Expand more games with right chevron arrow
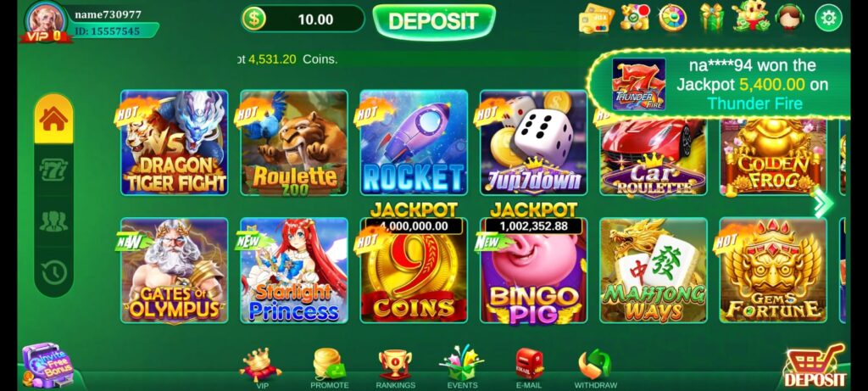This screenshot has height=391, width=868. tap(822, 204)
